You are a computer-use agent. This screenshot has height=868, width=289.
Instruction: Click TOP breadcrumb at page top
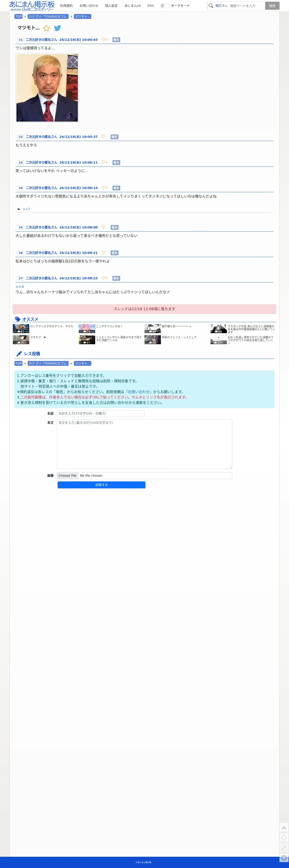[18, 16]
